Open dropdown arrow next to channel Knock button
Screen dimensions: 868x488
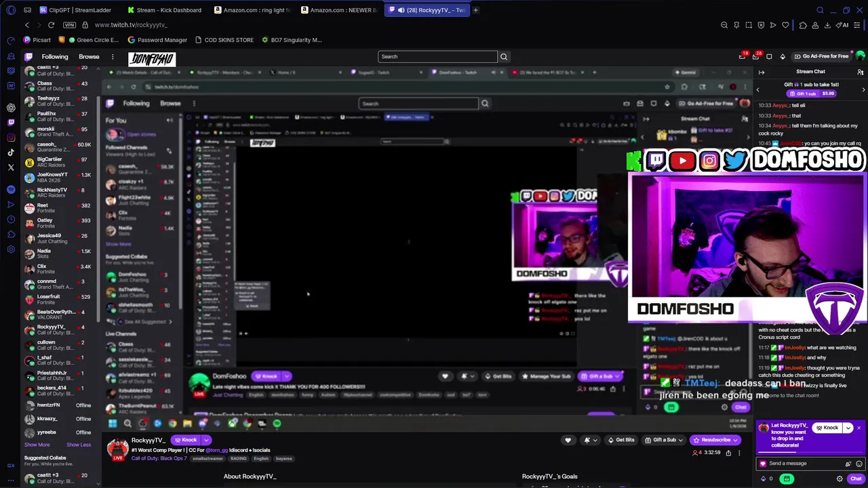click(x=206, y=440)
